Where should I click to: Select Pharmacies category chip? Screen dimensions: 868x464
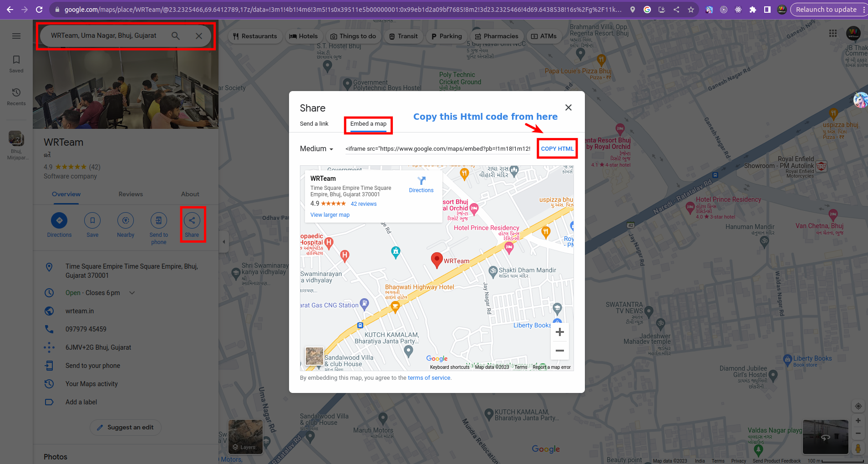497,36
